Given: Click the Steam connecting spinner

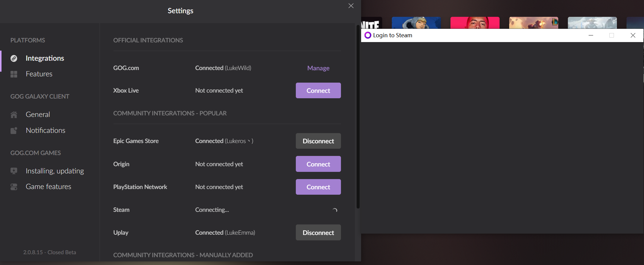Looking at the screenshot, I should (x=335, y=210).
